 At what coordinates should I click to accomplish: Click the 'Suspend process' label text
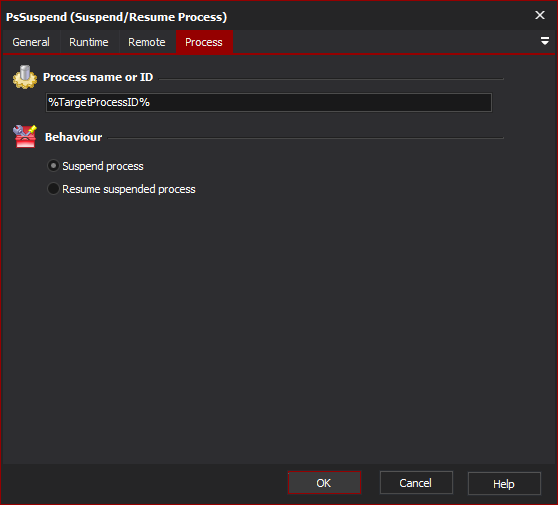(103, 166)
